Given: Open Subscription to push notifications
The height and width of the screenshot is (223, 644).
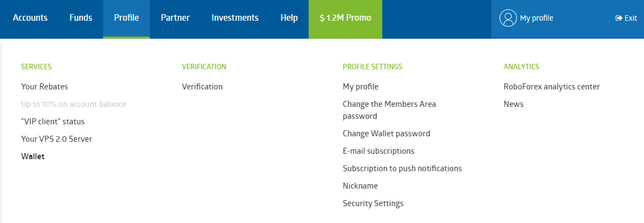Looking at the screenshot, I should tap(402, 168).
